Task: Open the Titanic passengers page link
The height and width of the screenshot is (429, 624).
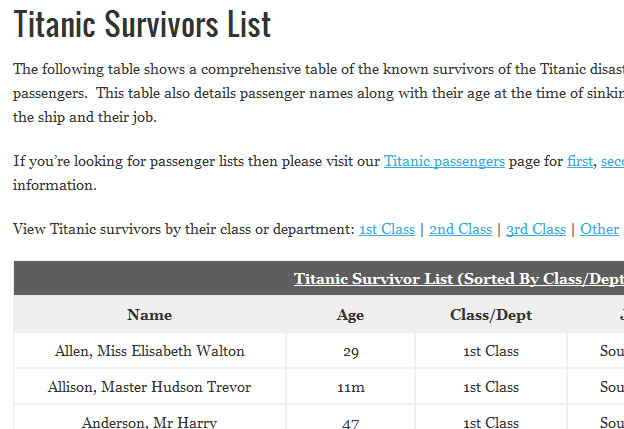Action: tap(444, 161)
